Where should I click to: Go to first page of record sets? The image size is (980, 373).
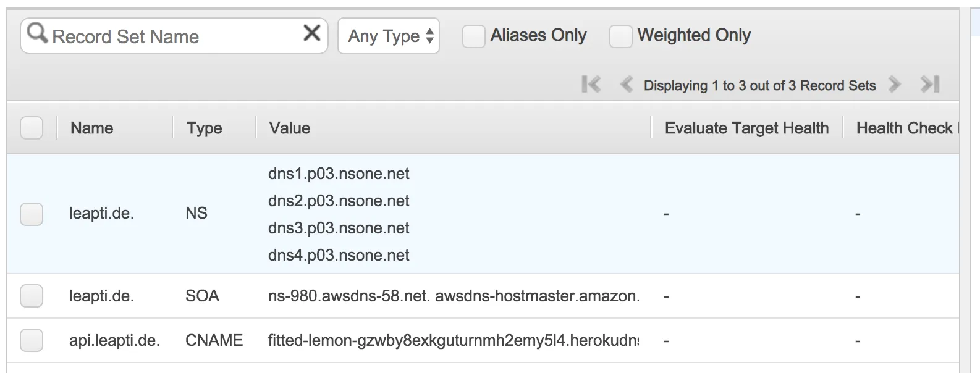591,84
